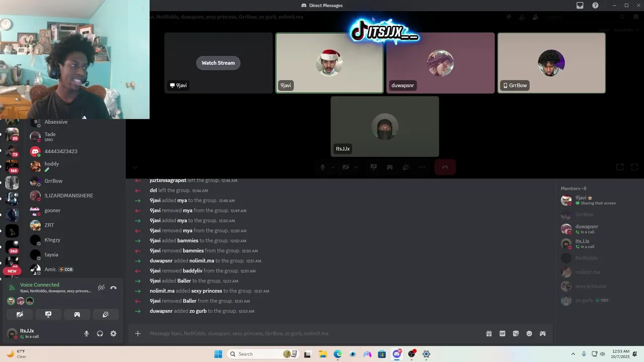Open the apps controller icon in the message bar
Screen dimensions: 644x362
(x=543, y=333)
